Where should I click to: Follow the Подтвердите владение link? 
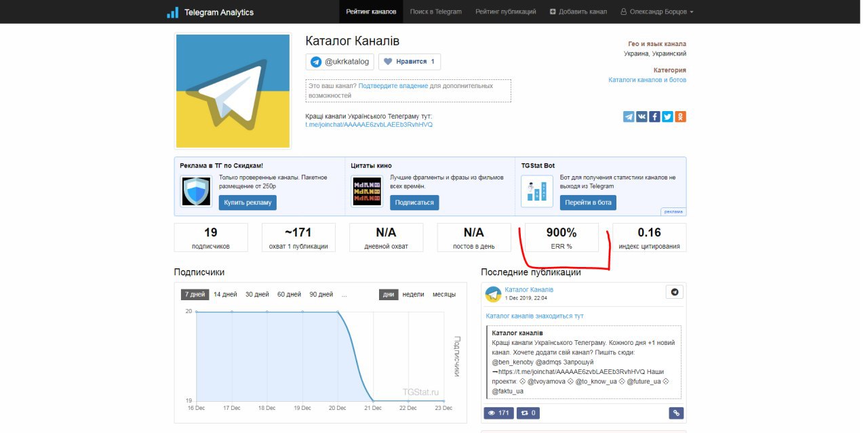pos(393,86)
